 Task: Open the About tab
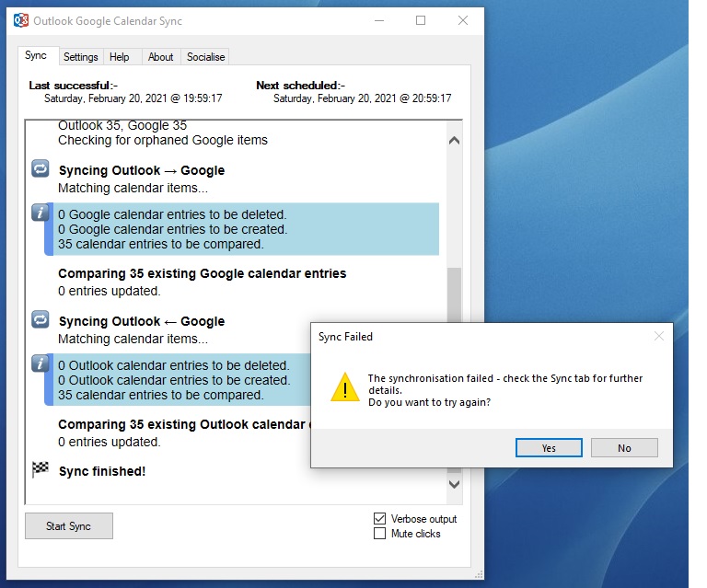(160, 57)
